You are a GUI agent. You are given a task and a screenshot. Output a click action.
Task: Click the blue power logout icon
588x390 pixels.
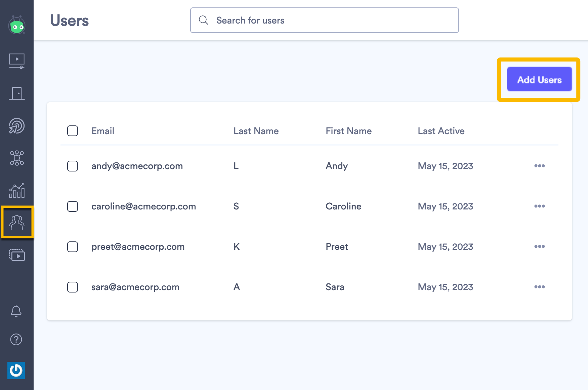[x=16, y=370]
